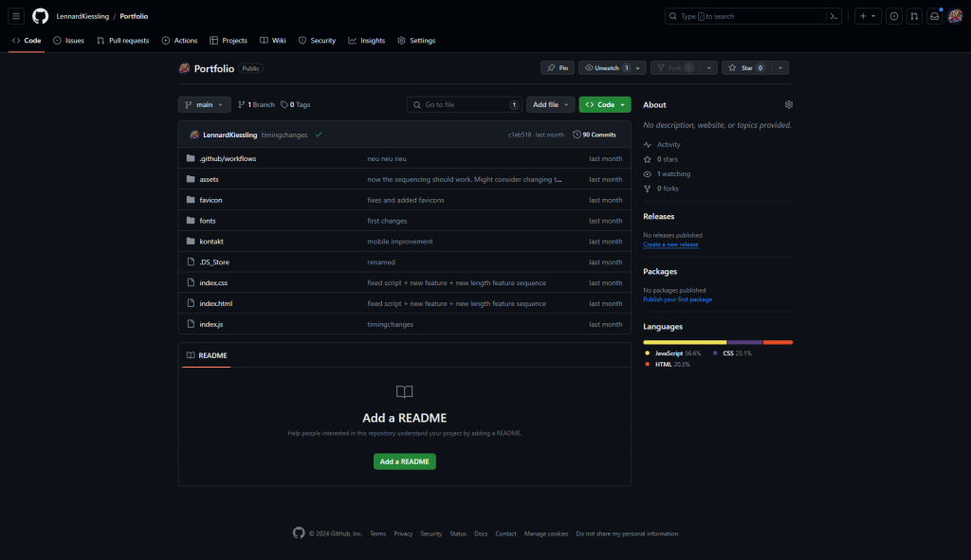Open the Add file dropdown
The width and height of the screenshot is (971, 560).
pos(551,104)
